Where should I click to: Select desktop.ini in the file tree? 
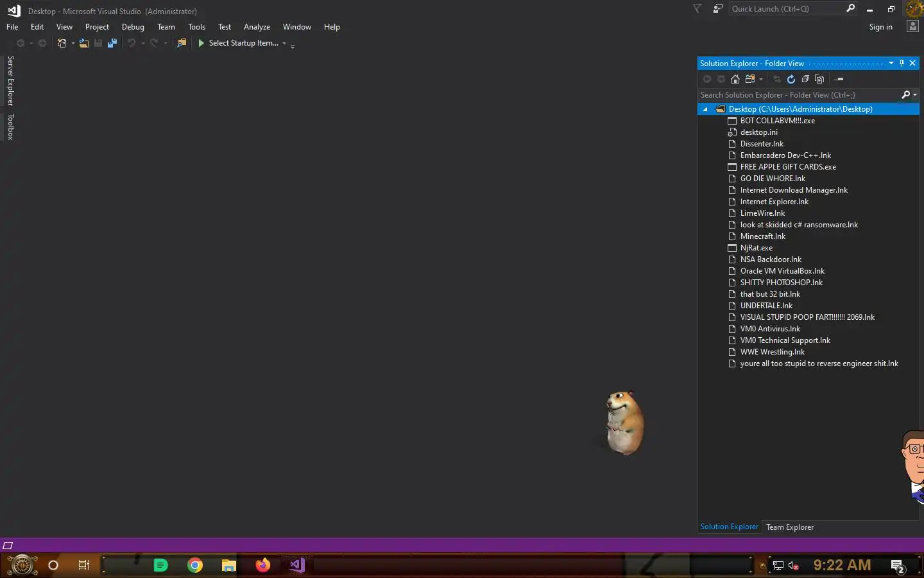pyautogui.click(x=758, y=132)
